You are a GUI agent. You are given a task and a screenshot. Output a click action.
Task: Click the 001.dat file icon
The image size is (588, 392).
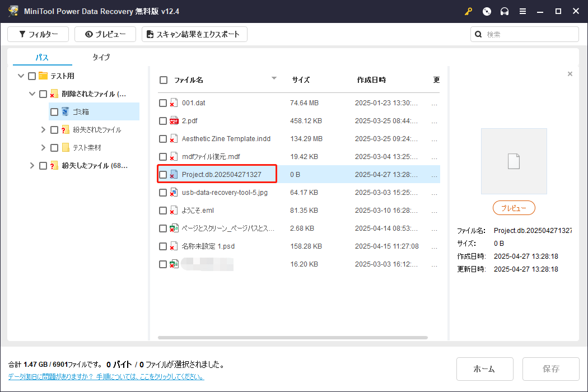click(174, 103)
